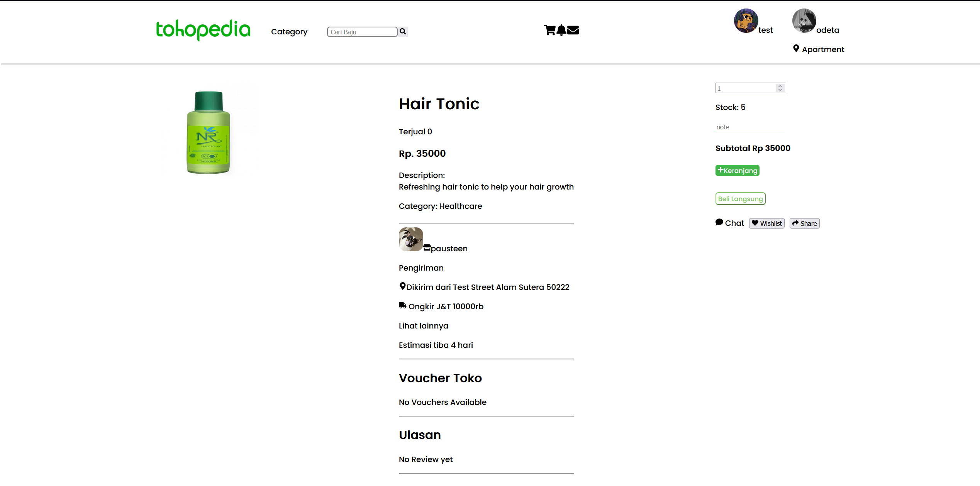Click the search magnifier icon
This screenshot has width=980, height=486.
pyautogui.click(x=403, y=31)
